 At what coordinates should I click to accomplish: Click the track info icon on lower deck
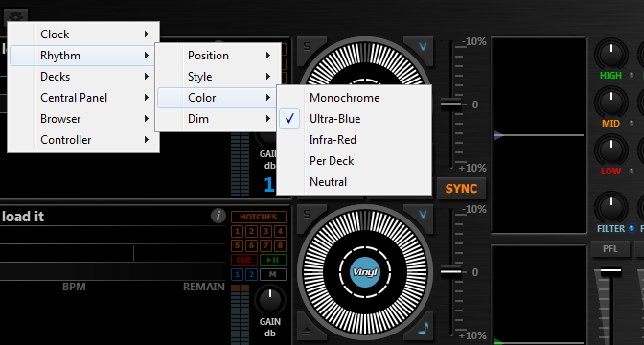[x=218, y=216]
